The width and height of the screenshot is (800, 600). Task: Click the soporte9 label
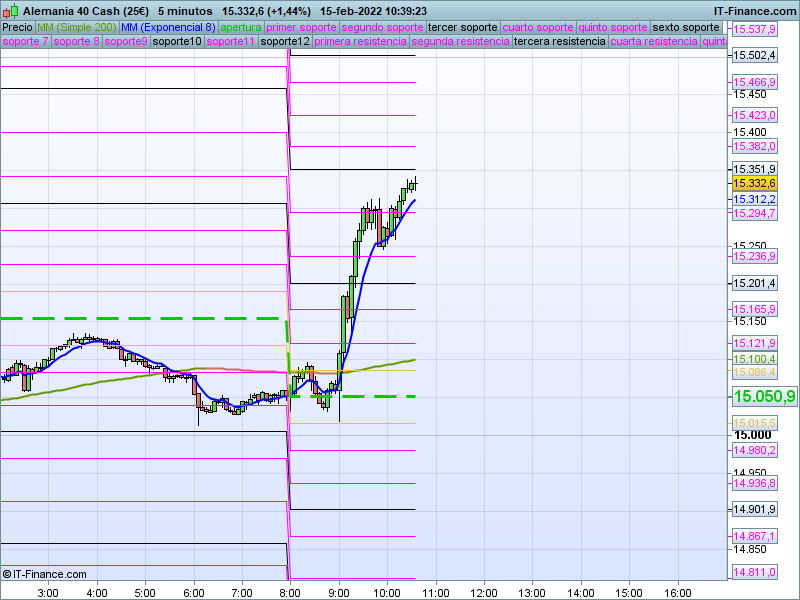pyautogui.click(x=126, y=41)
